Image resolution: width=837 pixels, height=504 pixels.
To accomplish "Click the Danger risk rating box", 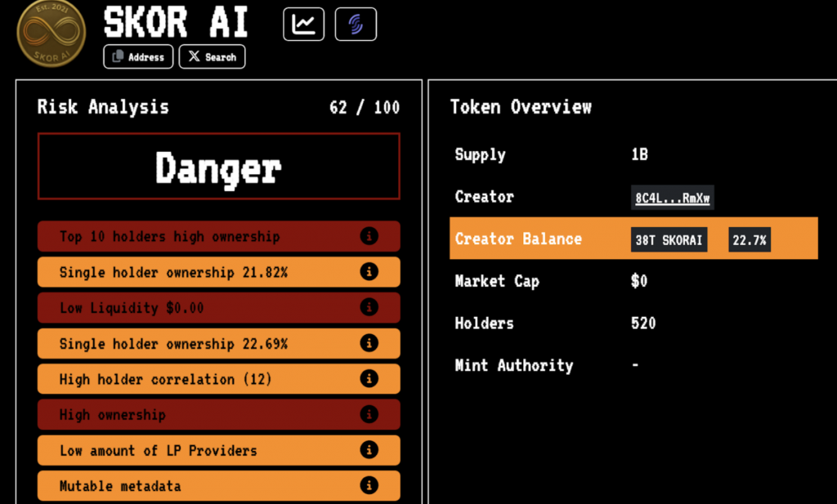I will [x=219, y=167].
